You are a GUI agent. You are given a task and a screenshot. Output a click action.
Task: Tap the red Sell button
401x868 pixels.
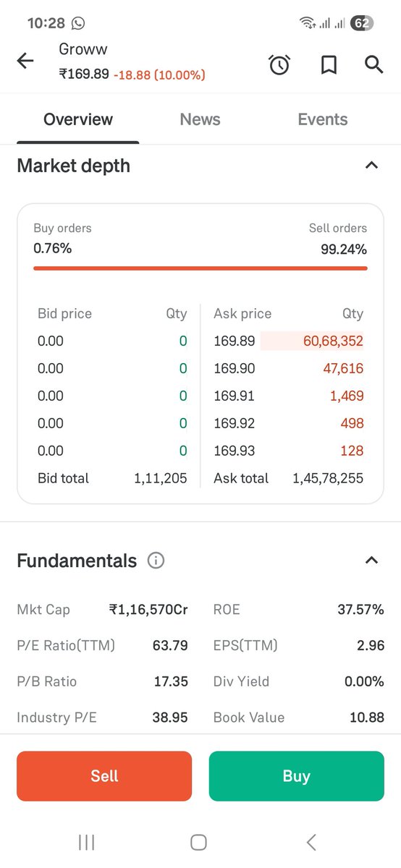[104, 776]
